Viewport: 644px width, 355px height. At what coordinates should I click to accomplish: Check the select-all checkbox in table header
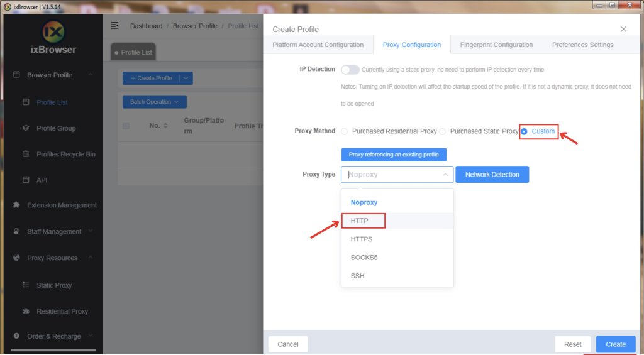coord(126,126)
